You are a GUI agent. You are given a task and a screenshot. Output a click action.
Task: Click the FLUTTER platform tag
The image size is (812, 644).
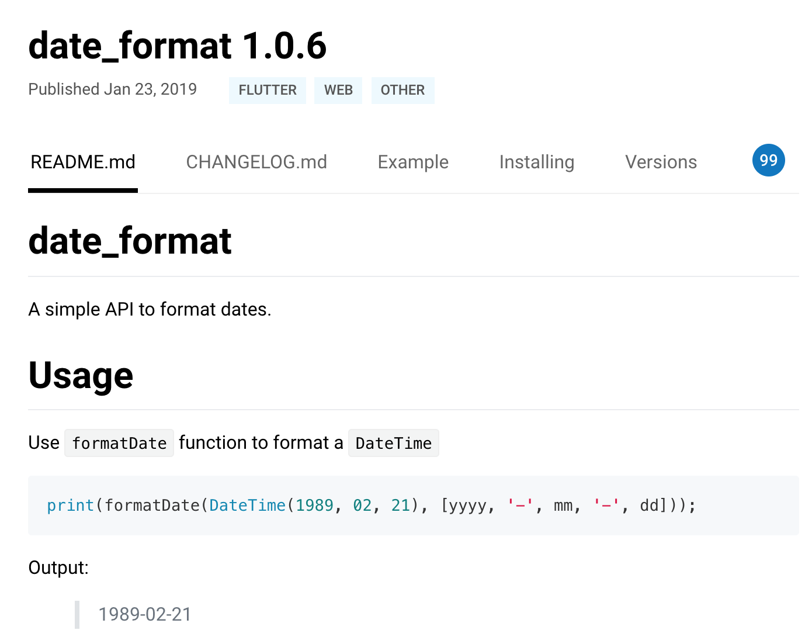click(268, 90)
